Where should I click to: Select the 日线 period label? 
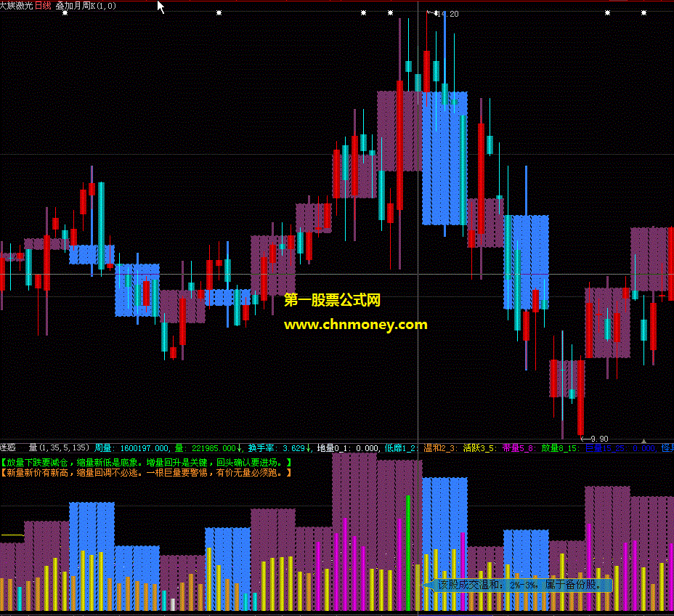coord(43,6)
